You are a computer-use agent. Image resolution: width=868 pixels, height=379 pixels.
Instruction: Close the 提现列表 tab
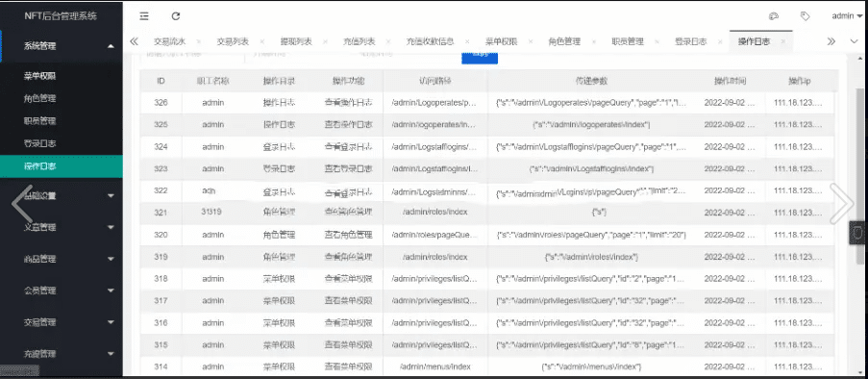(x=325, y=41)
